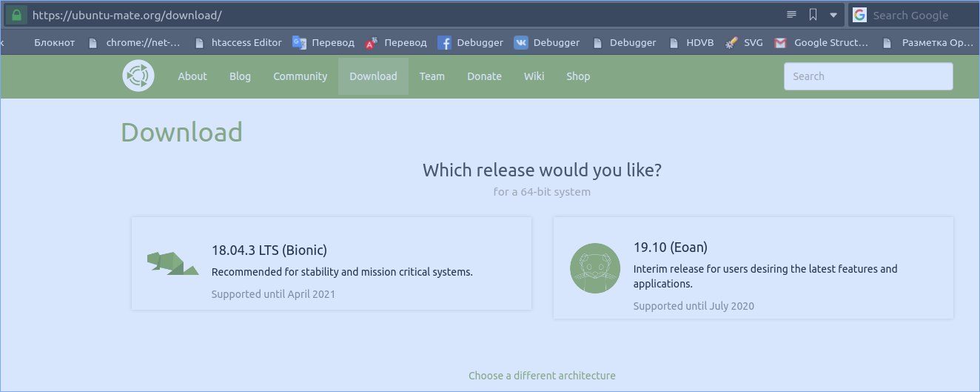Click the "for a 64-bit system" subtitle
The width and height of the screenshot is (980, 392).
click(542, 192)
